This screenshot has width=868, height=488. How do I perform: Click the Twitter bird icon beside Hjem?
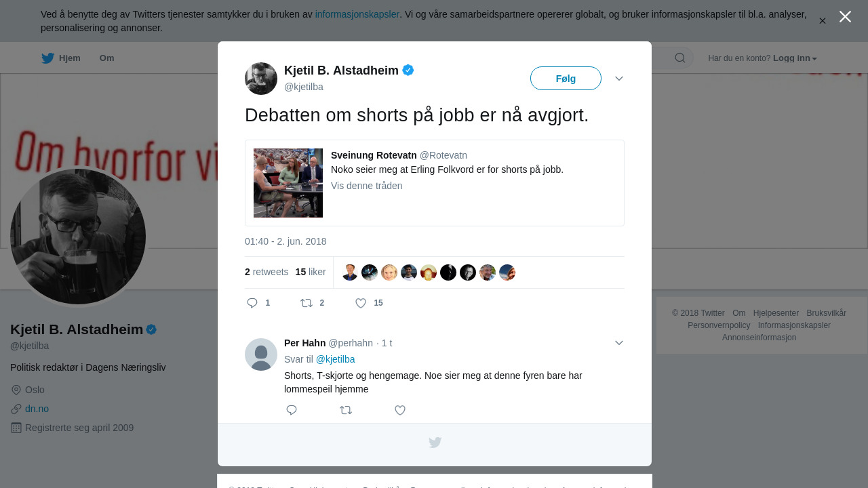click(47, 58)
